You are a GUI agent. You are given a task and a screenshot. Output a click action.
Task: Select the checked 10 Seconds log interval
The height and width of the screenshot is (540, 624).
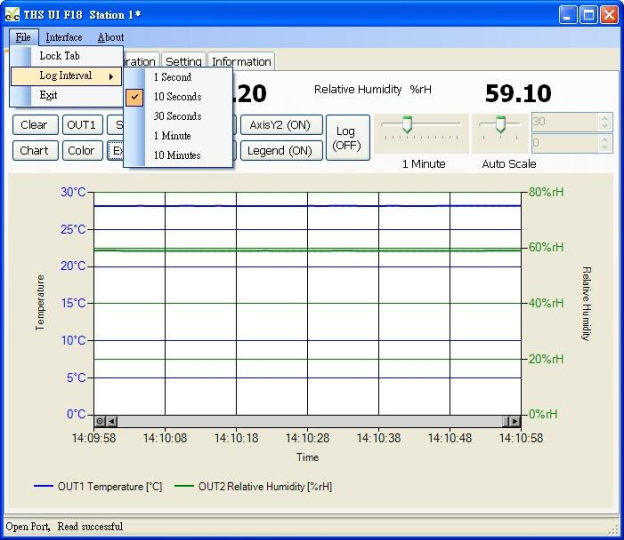tap(177, 97)
